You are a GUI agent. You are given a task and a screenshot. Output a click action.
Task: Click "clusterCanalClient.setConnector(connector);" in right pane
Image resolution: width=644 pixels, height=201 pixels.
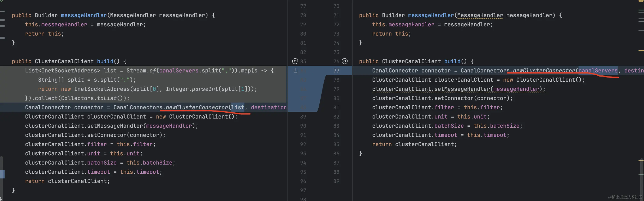tap(443, 98)
